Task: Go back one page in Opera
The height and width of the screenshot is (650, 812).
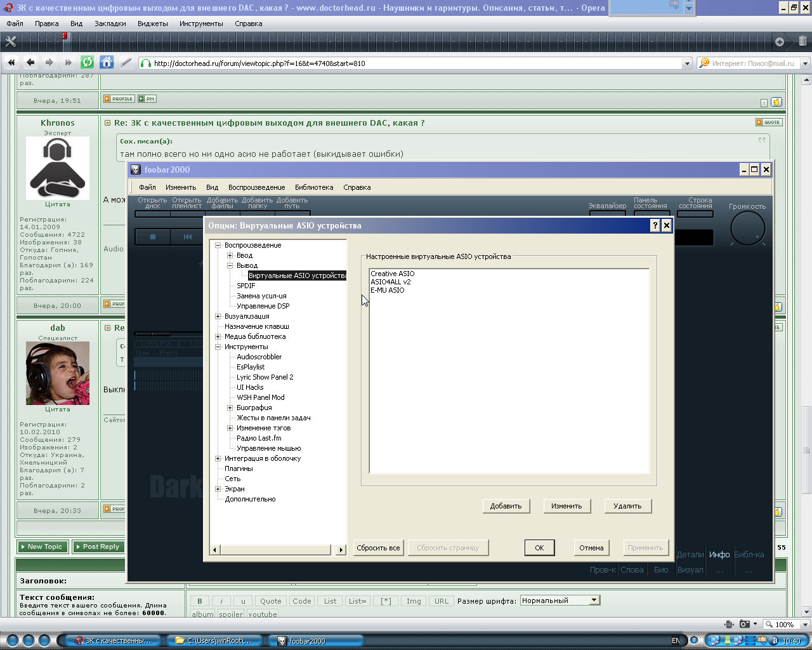Action: (x=30, y=62)
